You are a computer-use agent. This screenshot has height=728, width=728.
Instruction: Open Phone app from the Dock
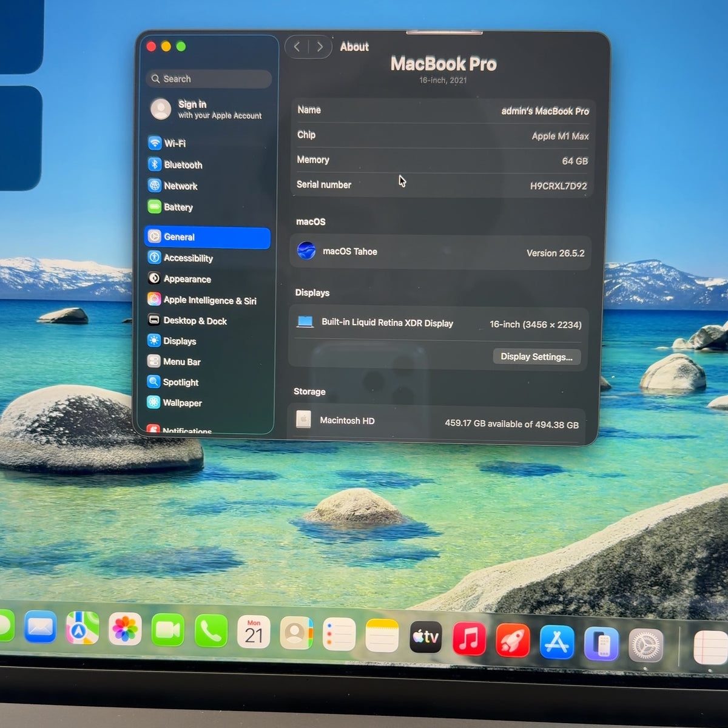tap(211, 632)
